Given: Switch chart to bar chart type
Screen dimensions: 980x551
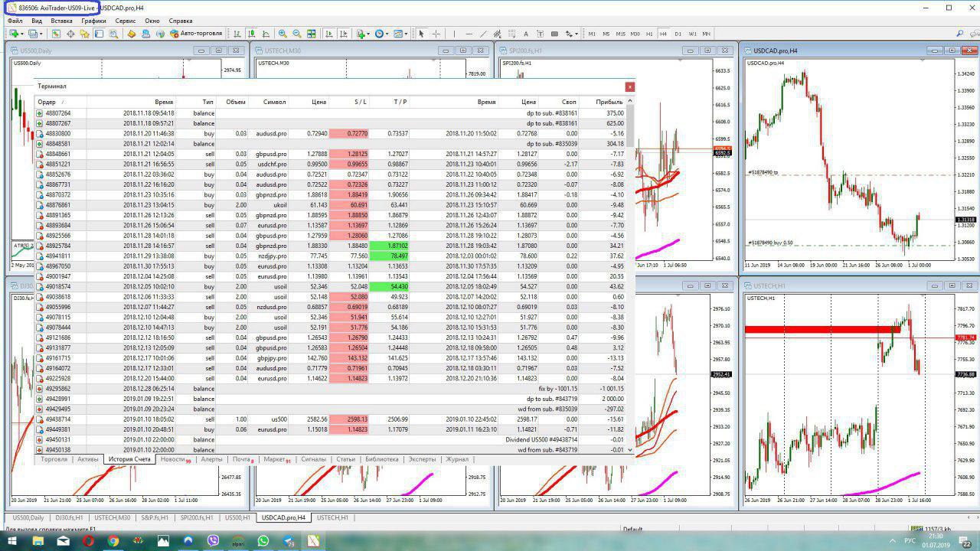Looking at the screenshot, I should 237,34.
